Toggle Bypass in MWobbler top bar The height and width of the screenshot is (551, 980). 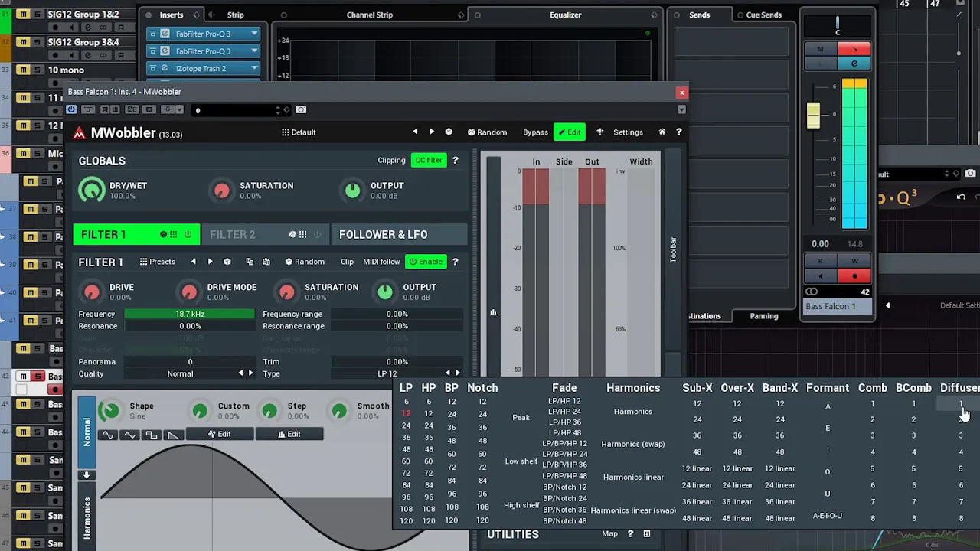pos(535,132)
